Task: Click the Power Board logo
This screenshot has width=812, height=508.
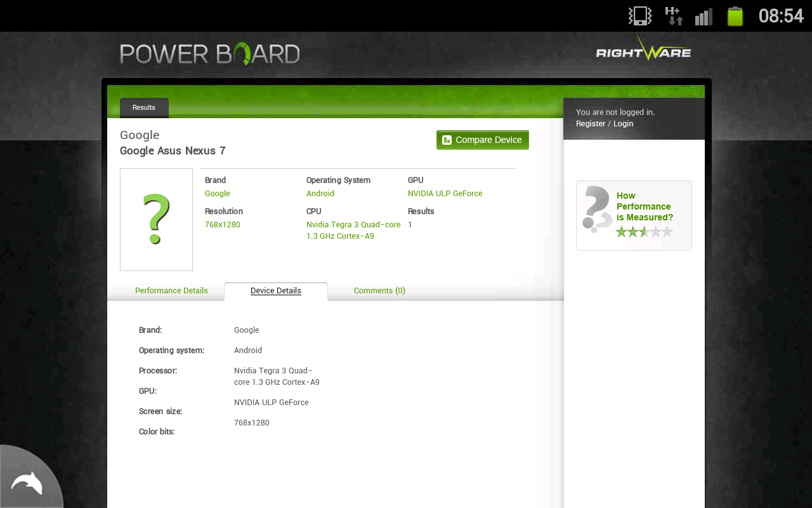Action: (x=210, y=54)
